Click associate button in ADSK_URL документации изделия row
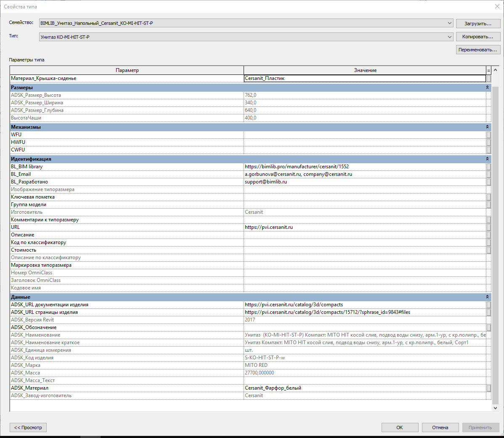 pyautogui.click(x=488, y=305)
